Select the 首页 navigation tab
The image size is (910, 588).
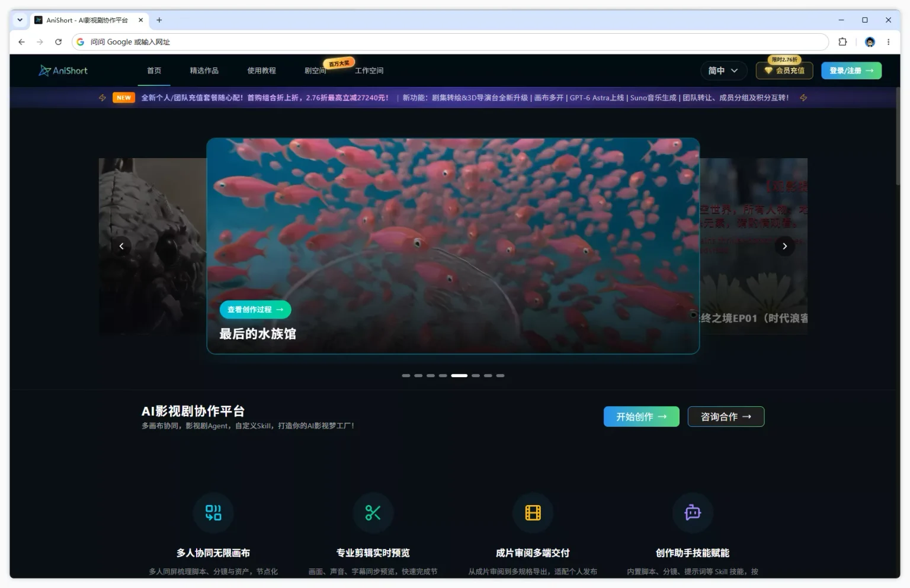click(x=154, y=70)
